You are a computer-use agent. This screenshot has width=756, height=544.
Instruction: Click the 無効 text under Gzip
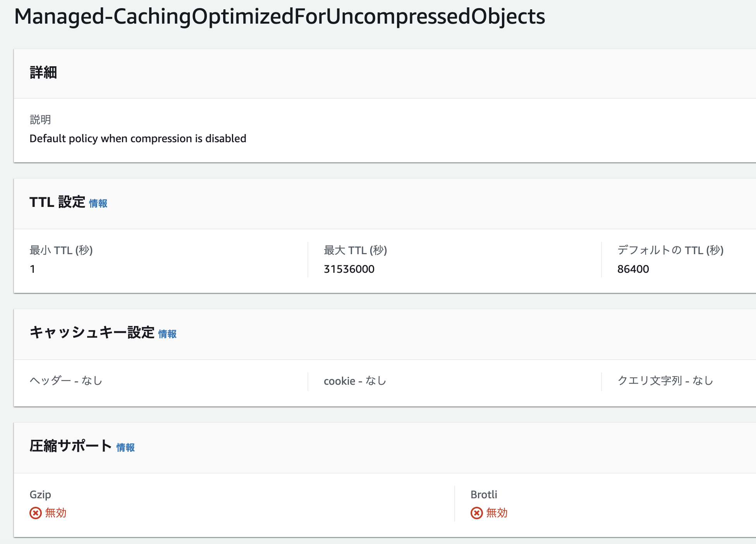point(56,513)
